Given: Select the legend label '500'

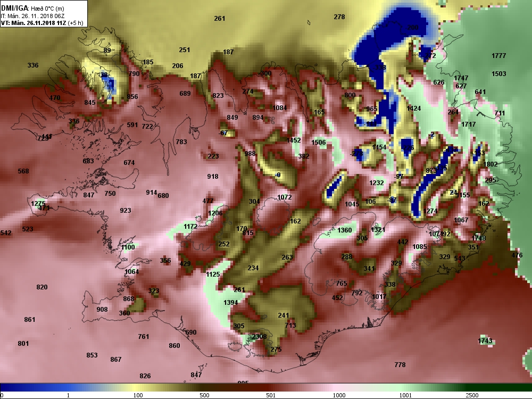Looking at the screenshot, I should [x=204, y=395].
